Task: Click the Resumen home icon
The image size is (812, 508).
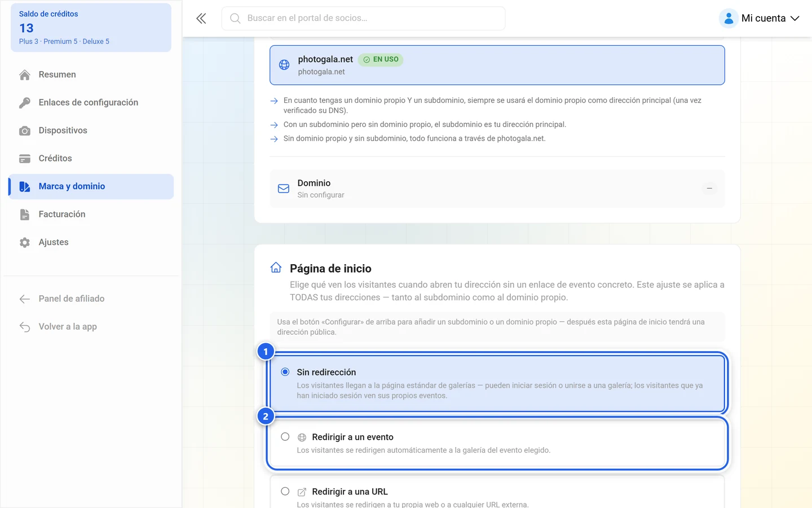Action: point(25,75)
